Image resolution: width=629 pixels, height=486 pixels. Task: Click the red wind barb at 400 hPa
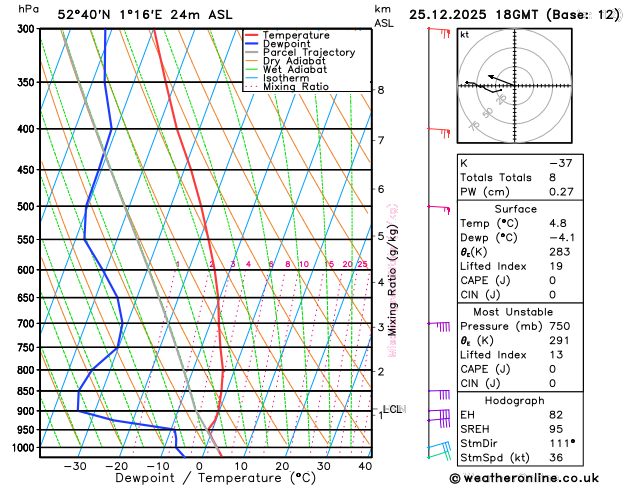click(439, 132)
